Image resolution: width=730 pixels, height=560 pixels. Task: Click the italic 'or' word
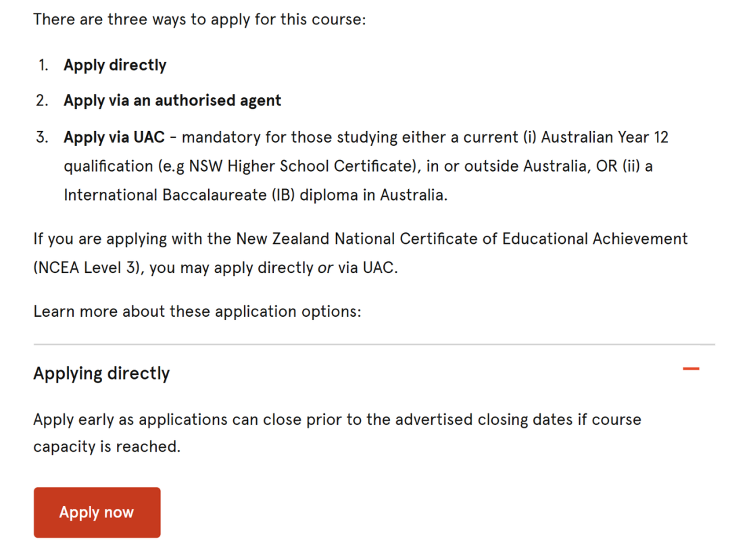pos(325,268)
